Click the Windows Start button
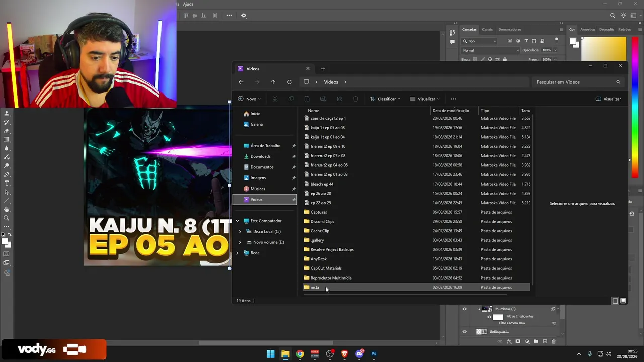Image resolution: width=644 pixels, height=362 pixels. pyautogui.click(x=271, y=354)
